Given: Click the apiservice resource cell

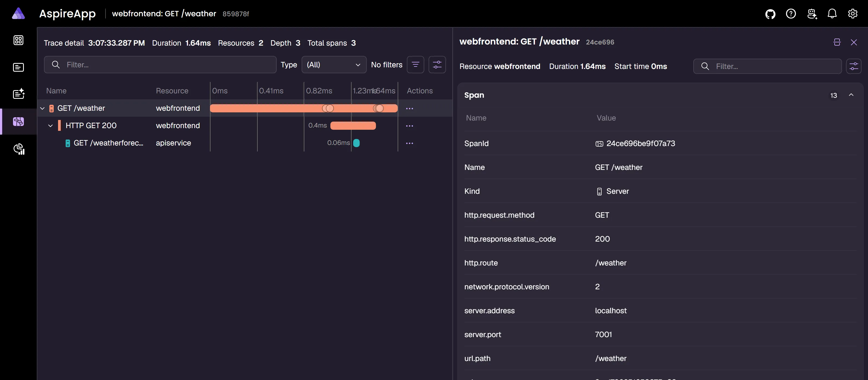Looking at the screenshot, I should (173, 143).
